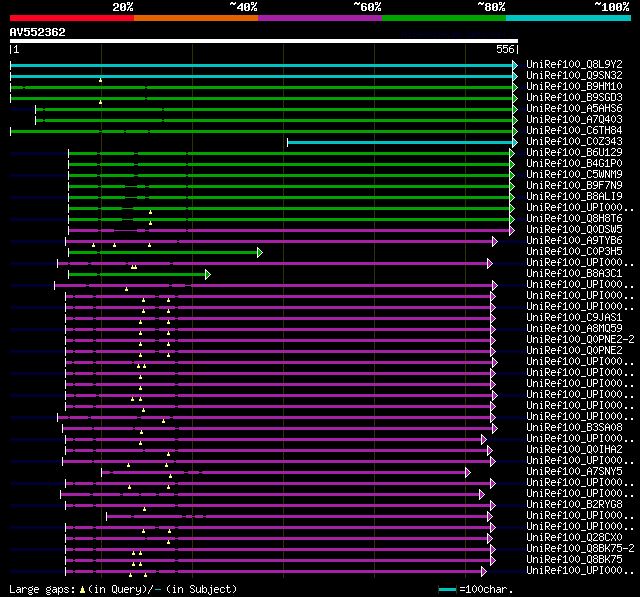The height and width of the screenshot is (597, 640).
Task: Select the UniRef100_Q0DSW5 label
Action: 574,230
